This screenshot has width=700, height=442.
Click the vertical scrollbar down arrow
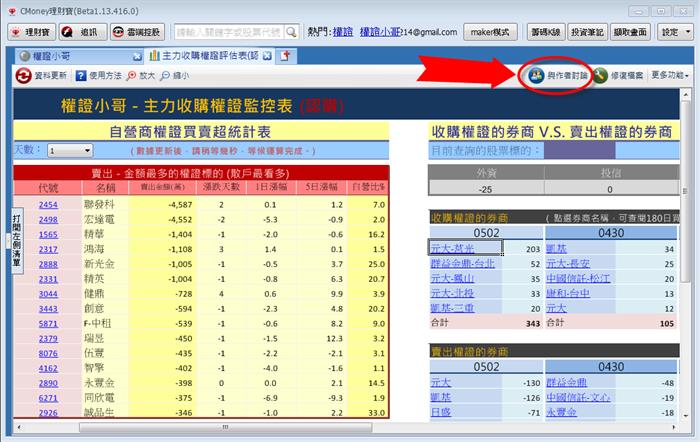pyautogui.click(x=686, y=415)
